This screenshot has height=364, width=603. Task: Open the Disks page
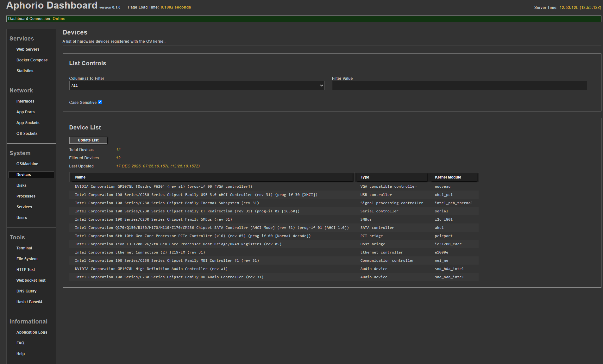(x=22, y=185)
